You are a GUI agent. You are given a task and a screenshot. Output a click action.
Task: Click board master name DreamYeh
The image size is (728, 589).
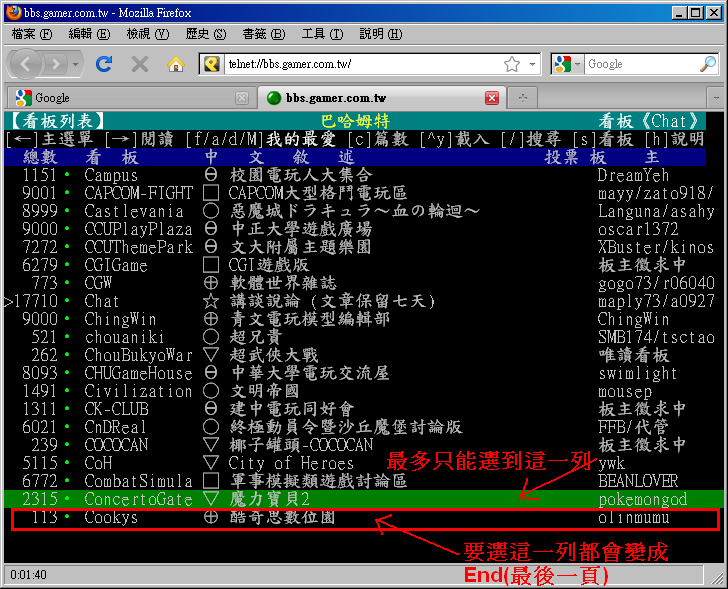coord(633,175)
